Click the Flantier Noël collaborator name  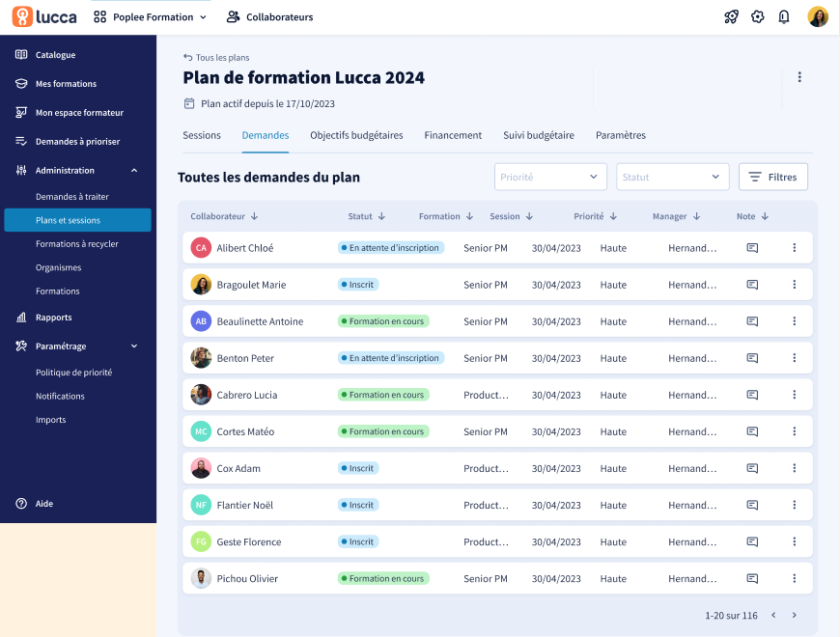point(245,506)
